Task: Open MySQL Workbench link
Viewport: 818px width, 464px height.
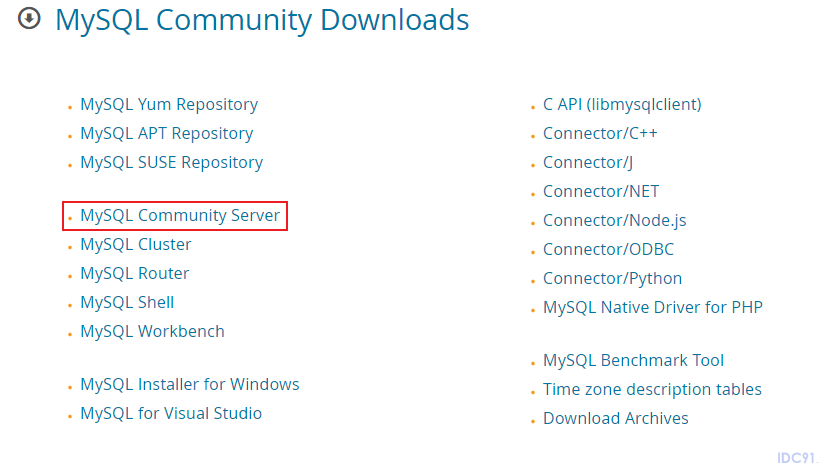Action: [152, 331]
